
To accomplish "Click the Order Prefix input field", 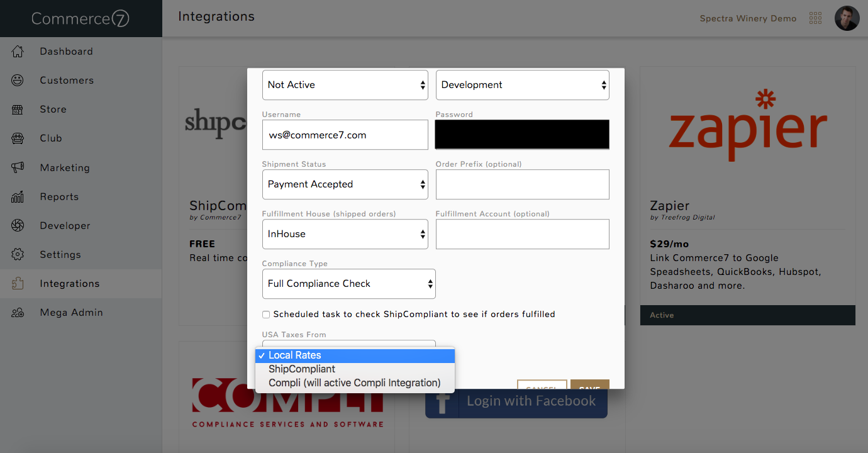I will point(523,184).
